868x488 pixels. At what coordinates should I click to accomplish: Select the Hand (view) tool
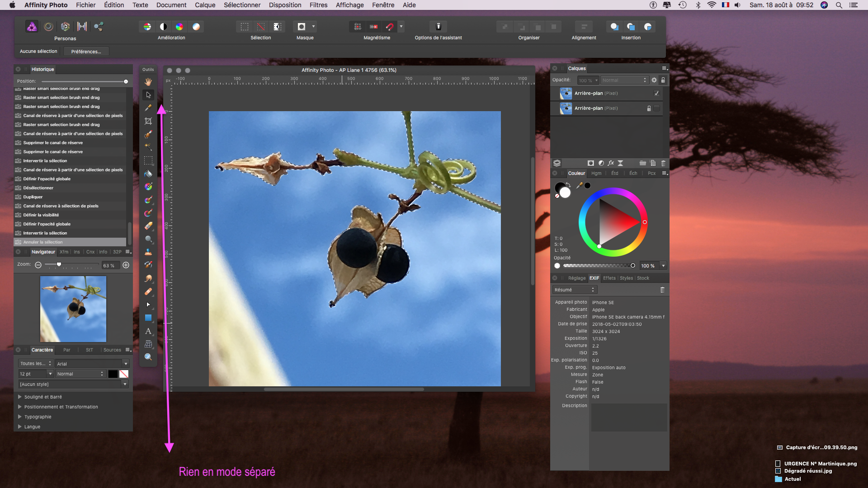(x=148, y=82)
